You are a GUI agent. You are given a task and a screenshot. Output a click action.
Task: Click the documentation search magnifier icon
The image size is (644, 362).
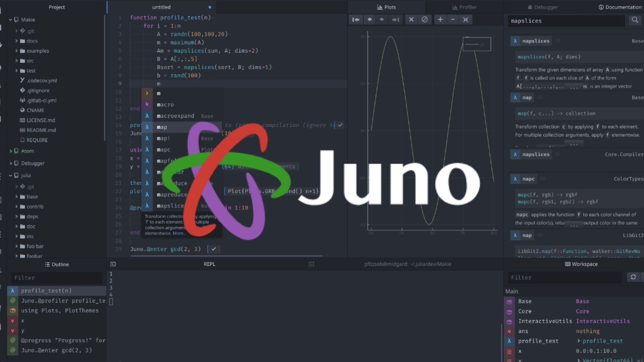point(635,20)
